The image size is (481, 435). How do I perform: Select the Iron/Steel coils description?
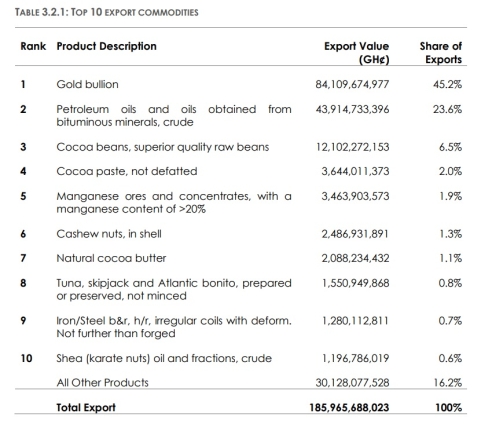click(174, 327)
